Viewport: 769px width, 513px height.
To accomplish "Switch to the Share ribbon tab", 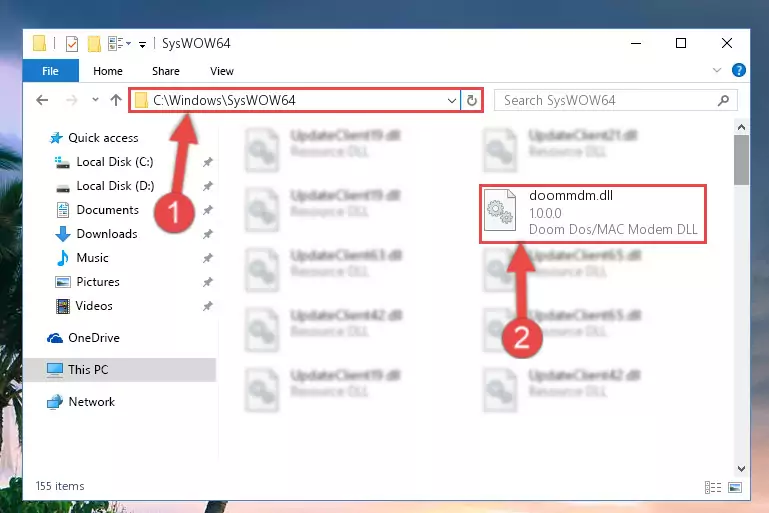I will tap(166, 71).
